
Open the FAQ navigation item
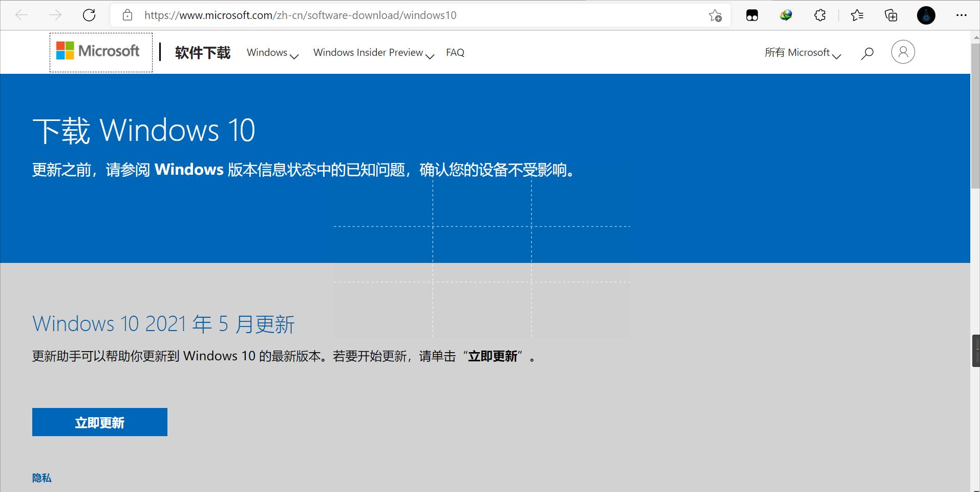[x=455, y=52]
